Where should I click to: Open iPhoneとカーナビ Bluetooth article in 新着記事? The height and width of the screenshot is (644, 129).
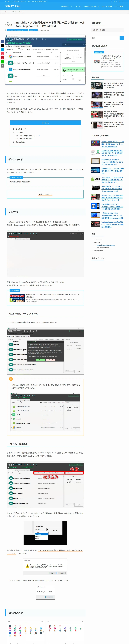(x=114, y=115)
